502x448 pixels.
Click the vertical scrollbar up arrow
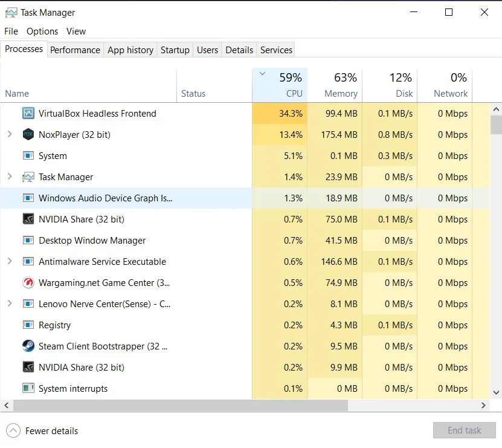[x=496, y=109]
